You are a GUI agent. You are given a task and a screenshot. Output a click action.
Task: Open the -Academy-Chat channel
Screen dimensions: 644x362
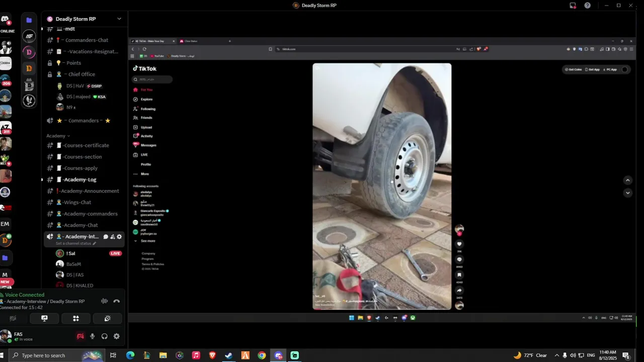coord(85,225)
